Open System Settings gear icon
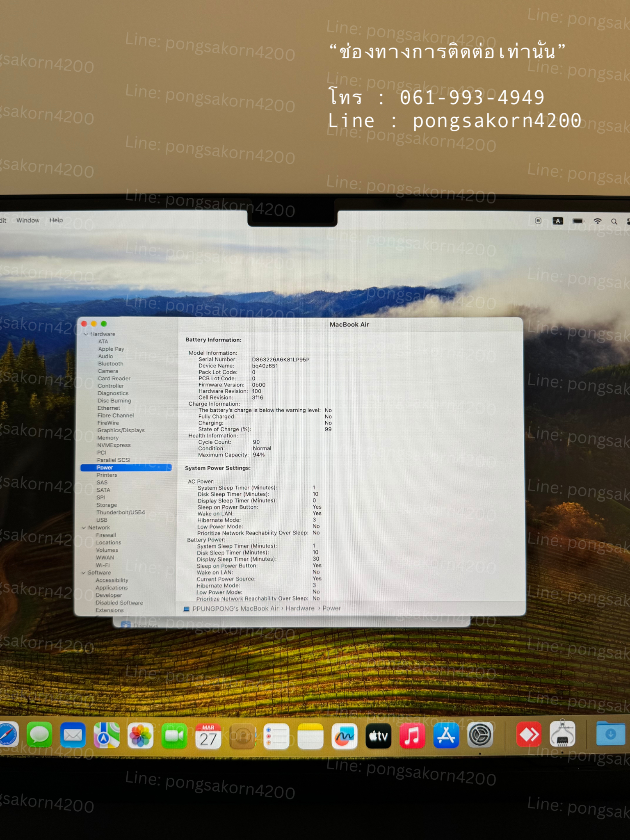 [480, 735]
